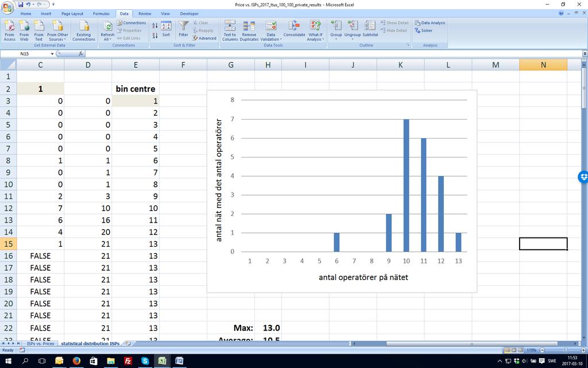588x368 pixels.
Task: Insert a new worksheet tab
Action: pos(128,344)
